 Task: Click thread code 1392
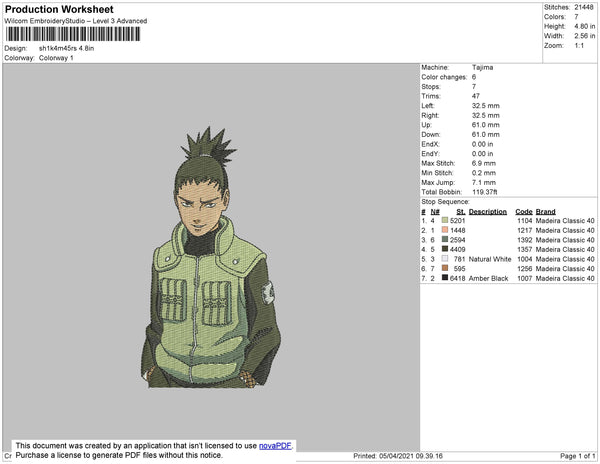[x=525, y=240]
